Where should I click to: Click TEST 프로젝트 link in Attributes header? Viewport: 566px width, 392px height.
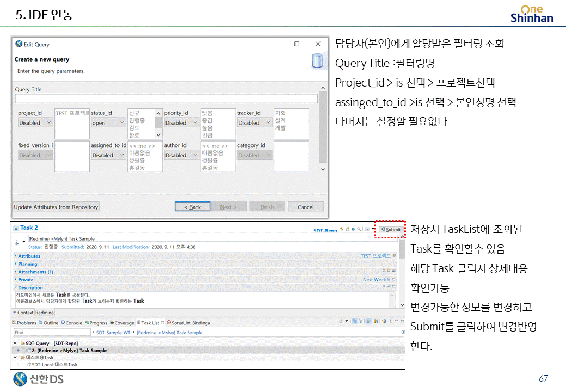click(376, 256)
